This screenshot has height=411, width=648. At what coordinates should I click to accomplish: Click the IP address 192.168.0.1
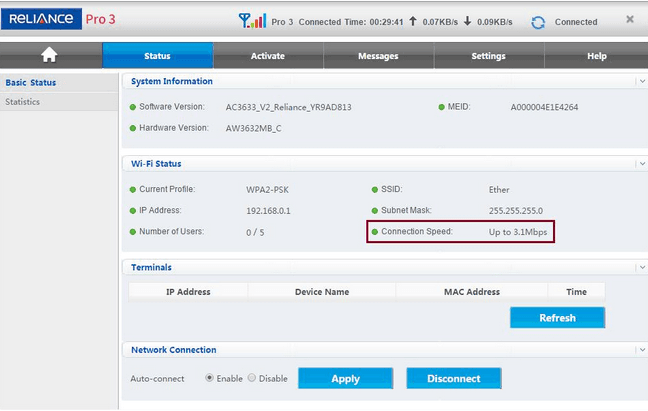click(268, 211)
